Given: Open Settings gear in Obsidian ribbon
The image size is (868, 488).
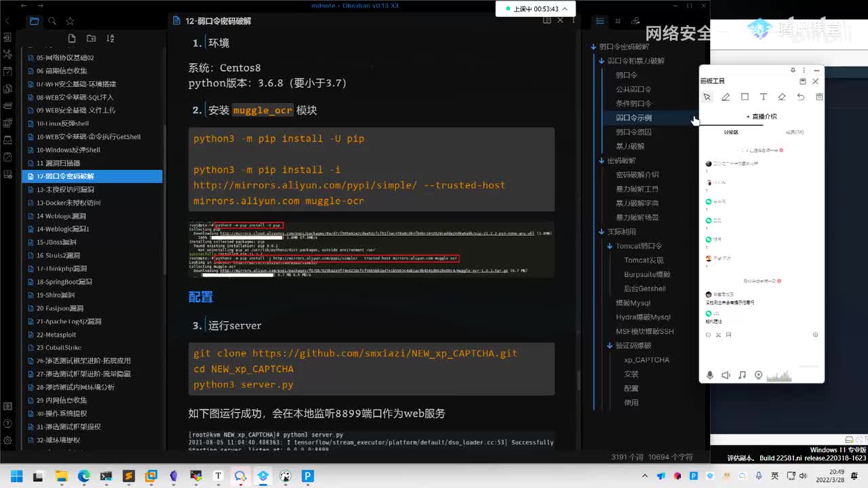Looking at the screenshot, I should (7, 439).
